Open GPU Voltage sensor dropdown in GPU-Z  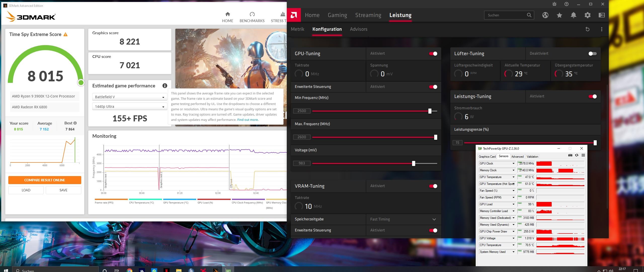513,238
